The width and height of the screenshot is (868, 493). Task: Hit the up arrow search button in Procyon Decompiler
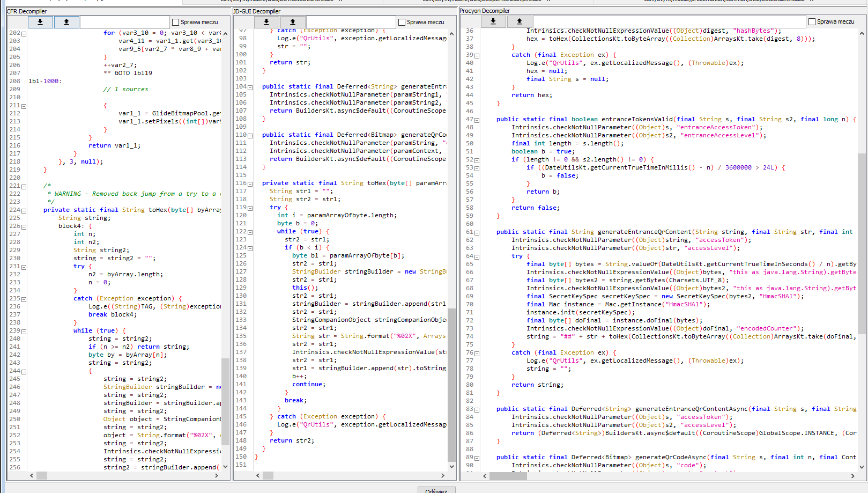coord(519,21)
